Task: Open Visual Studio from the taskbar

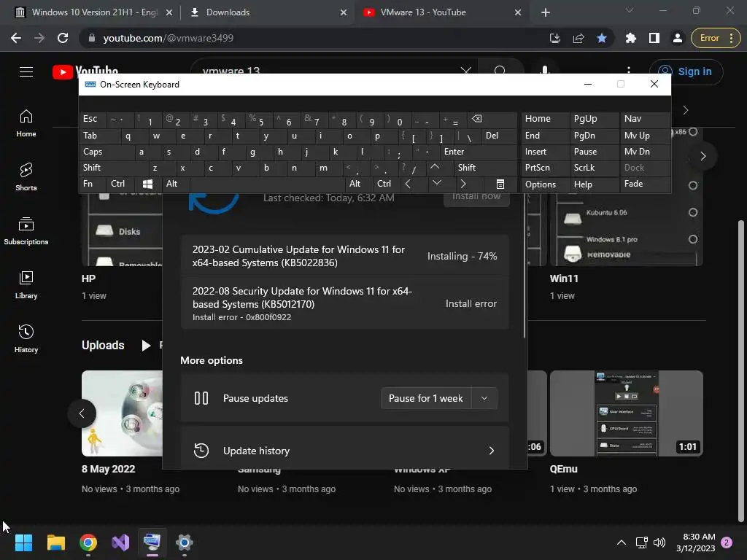Action: point(120,542)
